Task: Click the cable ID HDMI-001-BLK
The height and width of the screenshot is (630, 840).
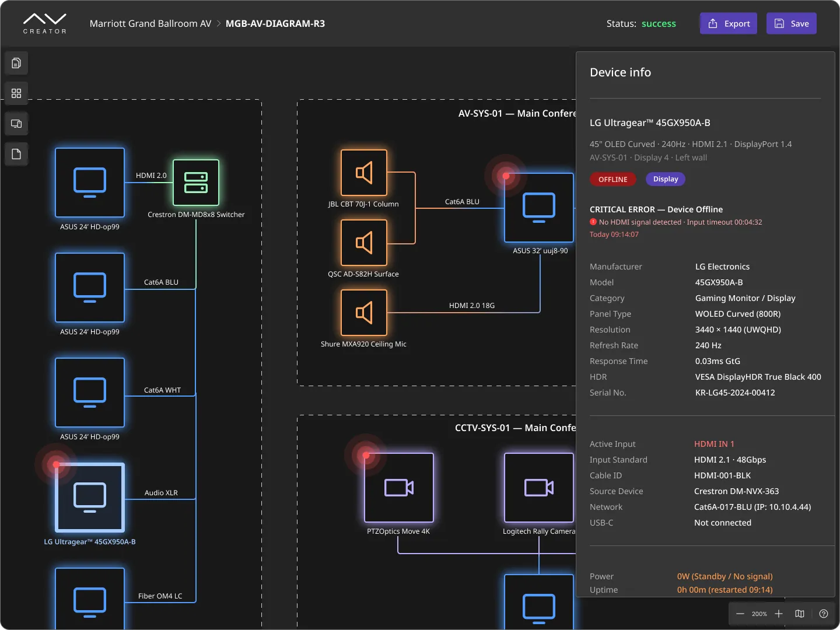Action: pyautogui.click(x=723, y=475)
